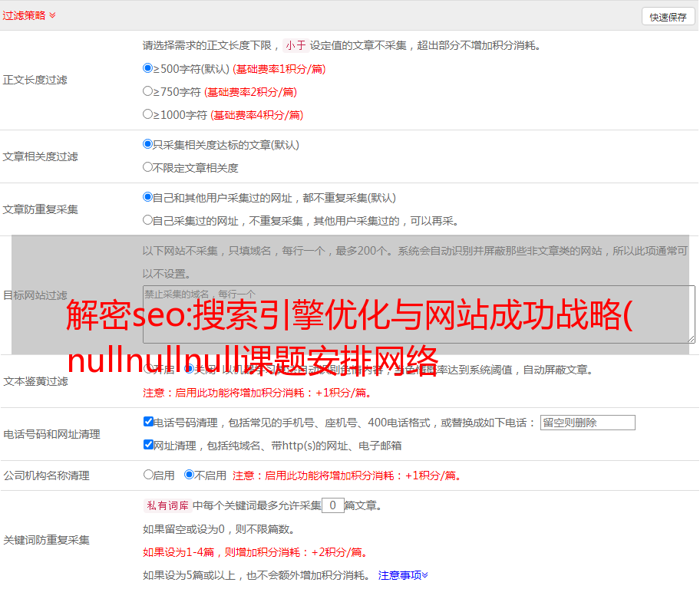
Task: Select the ≥1000字符 length filter
Action: pos(148,114)
